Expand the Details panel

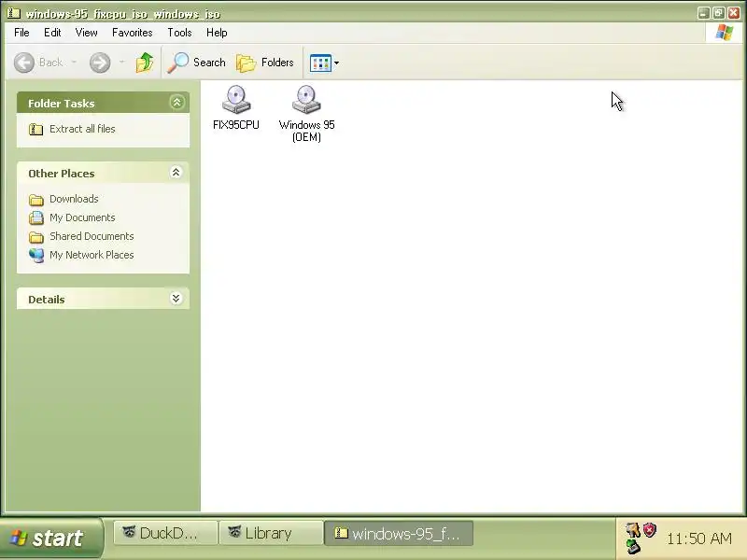click(x=176, y=299)
